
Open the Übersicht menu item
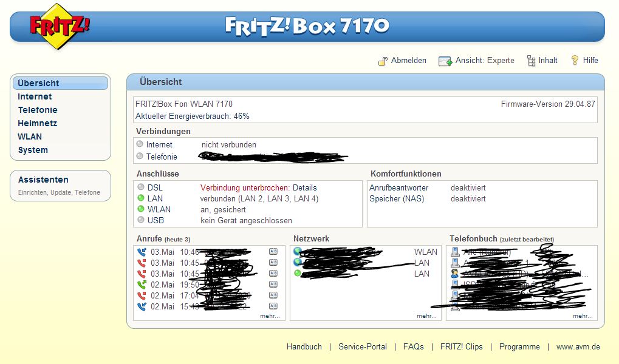click(x=60, y=83)
